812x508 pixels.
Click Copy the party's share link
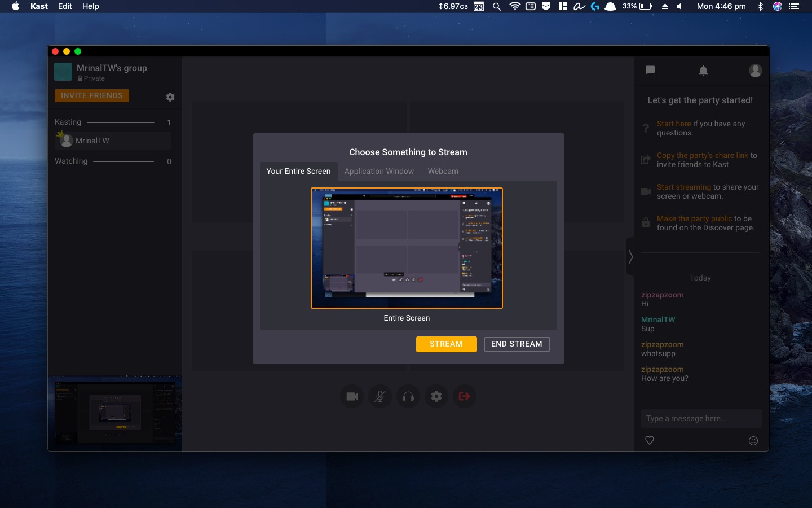[x=702, y=155]
